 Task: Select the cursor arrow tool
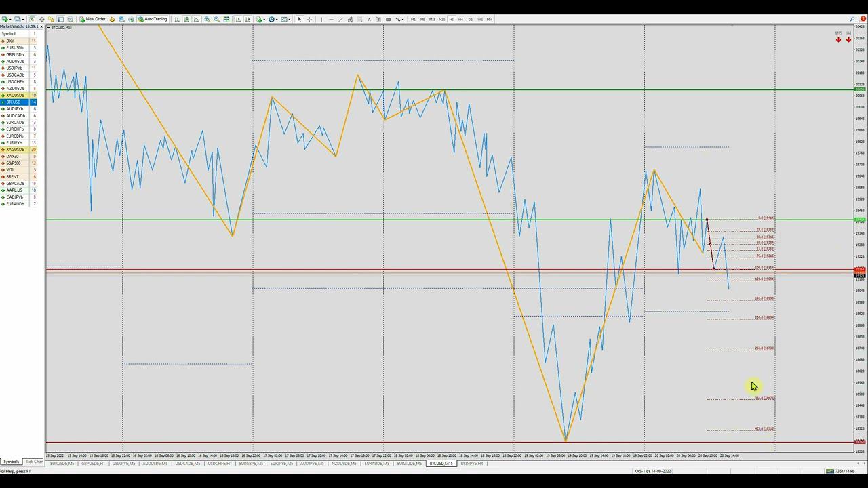[300, 19]
